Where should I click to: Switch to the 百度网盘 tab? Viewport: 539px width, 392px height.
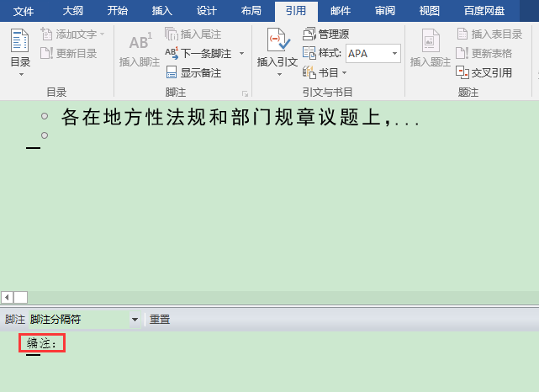point(484,11)
